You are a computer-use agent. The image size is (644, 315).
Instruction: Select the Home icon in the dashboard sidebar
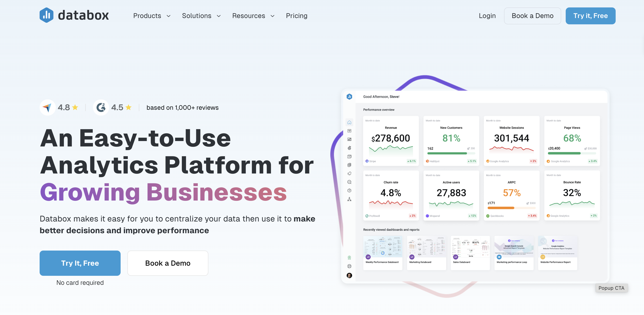click(x=349, y=122)
